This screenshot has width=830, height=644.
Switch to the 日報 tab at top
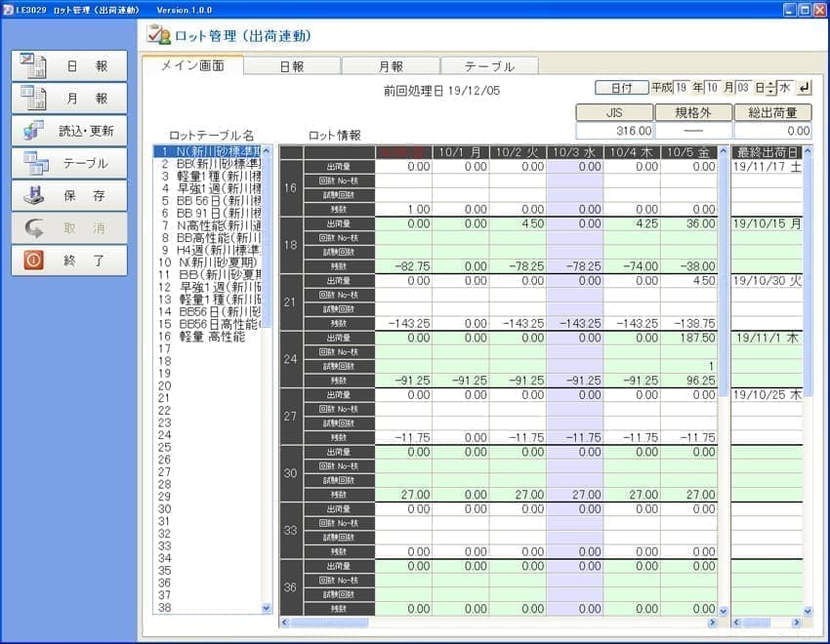coord(291,66)
